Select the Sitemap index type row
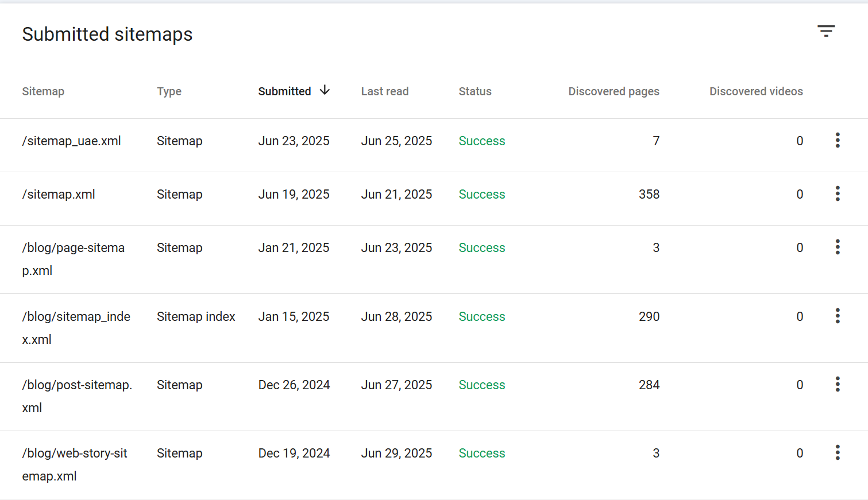Screen dimensions: 868x500 196,317
